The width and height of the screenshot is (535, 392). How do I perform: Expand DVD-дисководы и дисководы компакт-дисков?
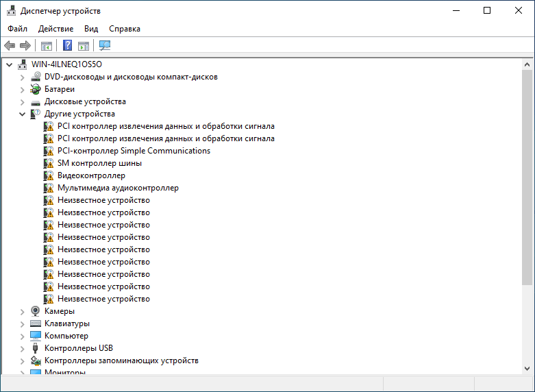pyautogui.click(x=22, y=77)
